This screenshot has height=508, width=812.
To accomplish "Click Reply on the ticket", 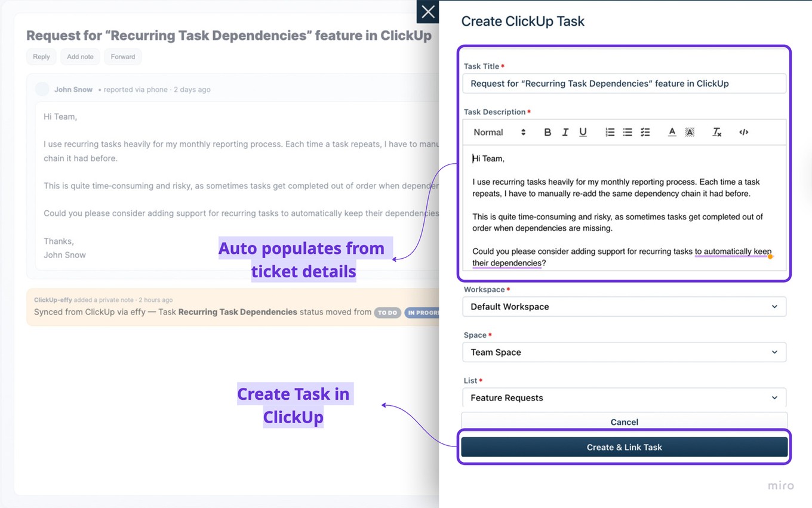I will [41, 56].
